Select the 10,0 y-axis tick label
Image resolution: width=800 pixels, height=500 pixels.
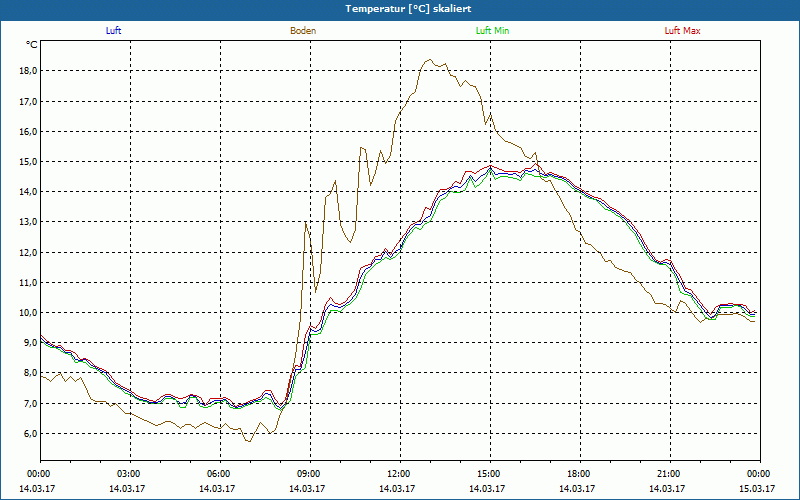[x=27, y=312]
